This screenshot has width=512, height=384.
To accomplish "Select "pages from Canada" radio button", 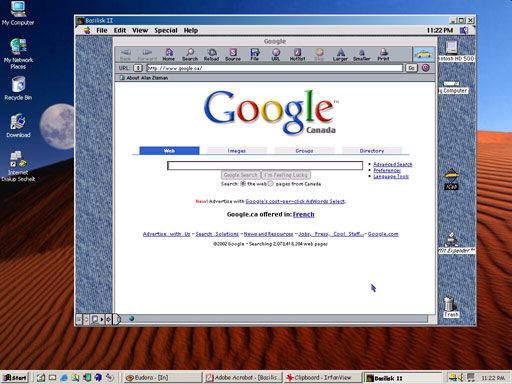I will (271, 184).
